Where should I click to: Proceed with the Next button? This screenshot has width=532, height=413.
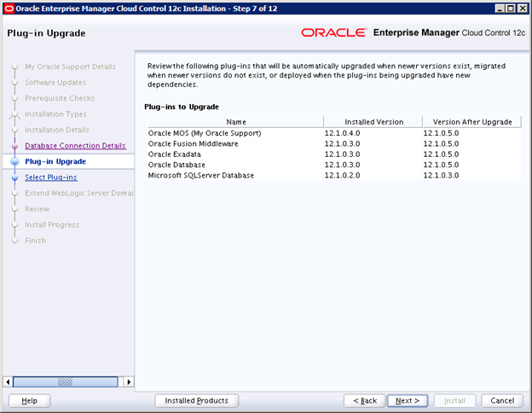tap(408, 401)
